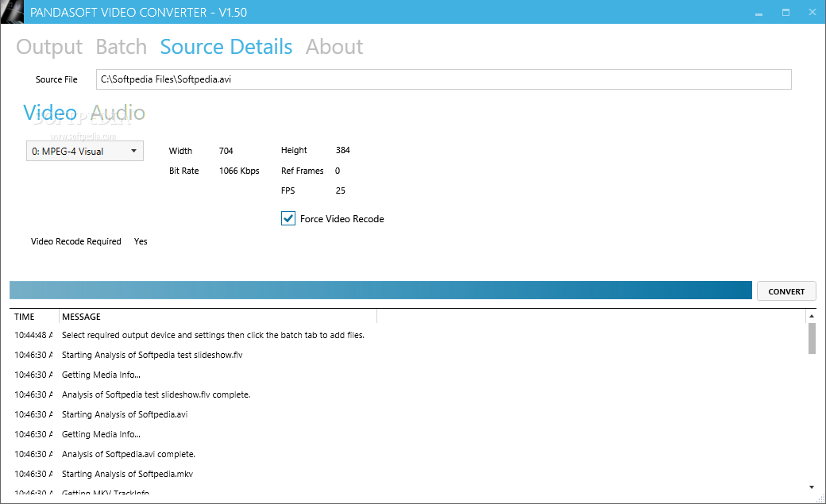Click the 'Source File' label

(x=56, y=79)
